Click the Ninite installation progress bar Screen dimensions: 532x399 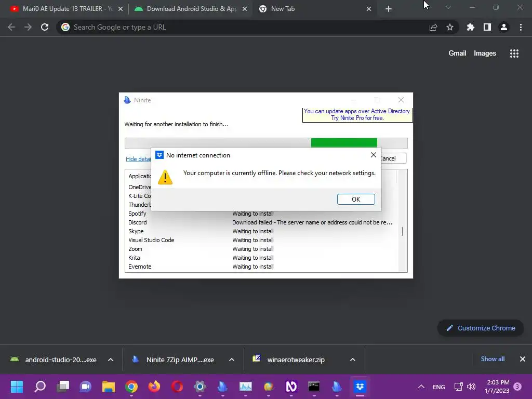[266, 142]
